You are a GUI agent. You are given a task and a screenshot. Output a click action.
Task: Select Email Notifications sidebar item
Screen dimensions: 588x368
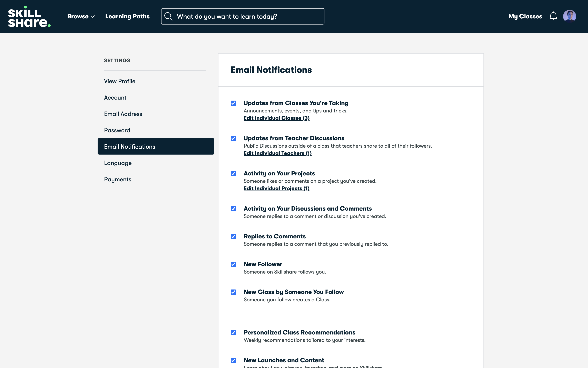point(156,146)
